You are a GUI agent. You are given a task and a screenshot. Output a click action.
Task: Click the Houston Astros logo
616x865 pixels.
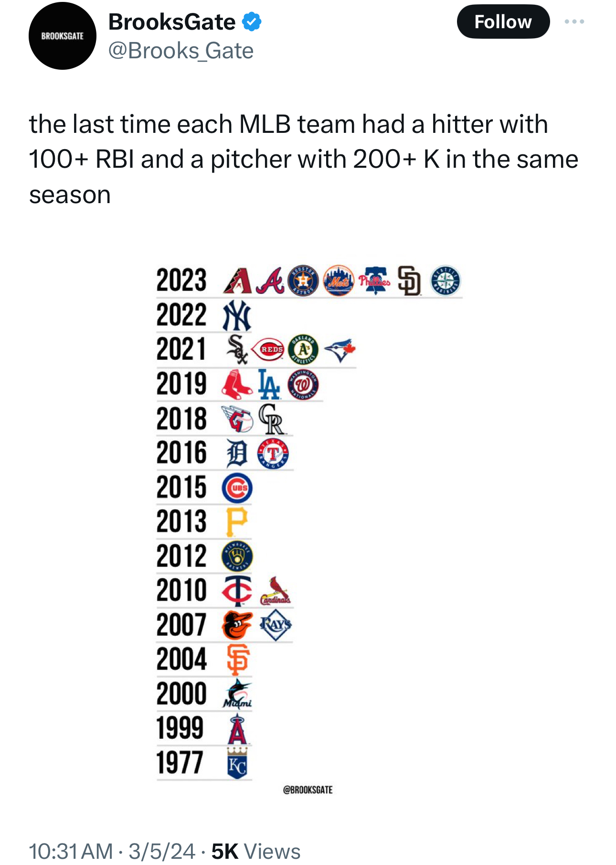303,281
